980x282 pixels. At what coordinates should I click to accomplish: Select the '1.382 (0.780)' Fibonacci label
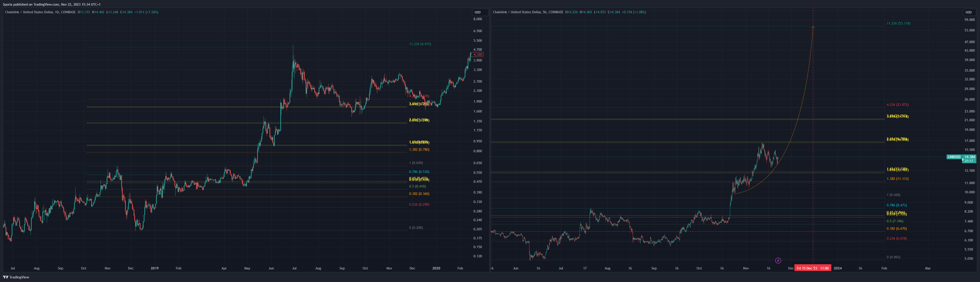[x=419, y=150]
